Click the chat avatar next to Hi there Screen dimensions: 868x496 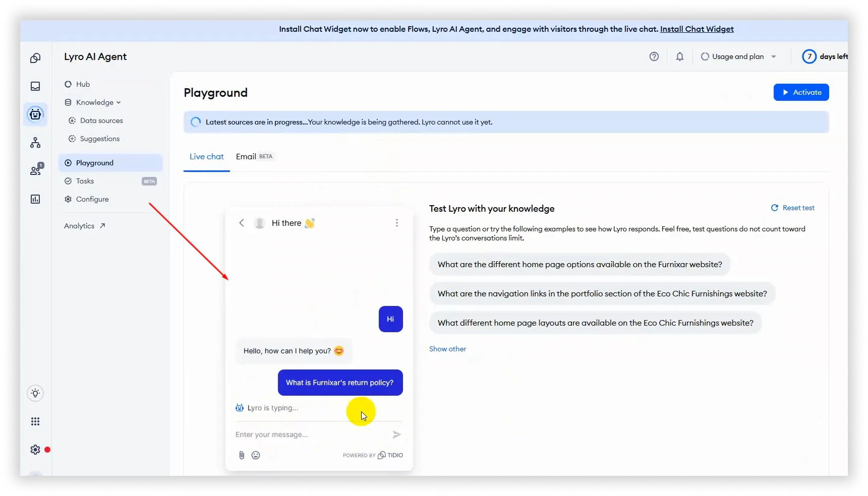point(260,223)
